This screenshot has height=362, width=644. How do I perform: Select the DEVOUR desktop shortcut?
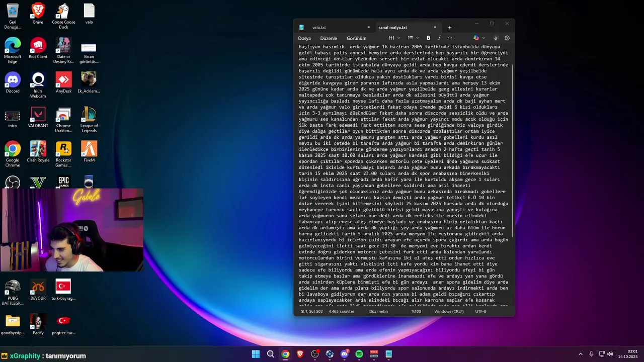point(38,290)
